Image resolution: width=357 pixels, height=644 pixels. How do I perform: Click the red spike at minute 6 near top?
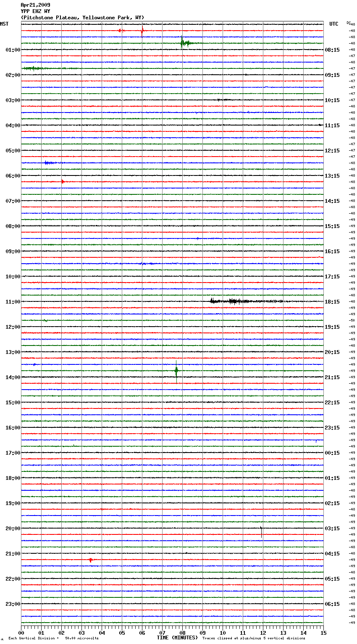point(142,31)
